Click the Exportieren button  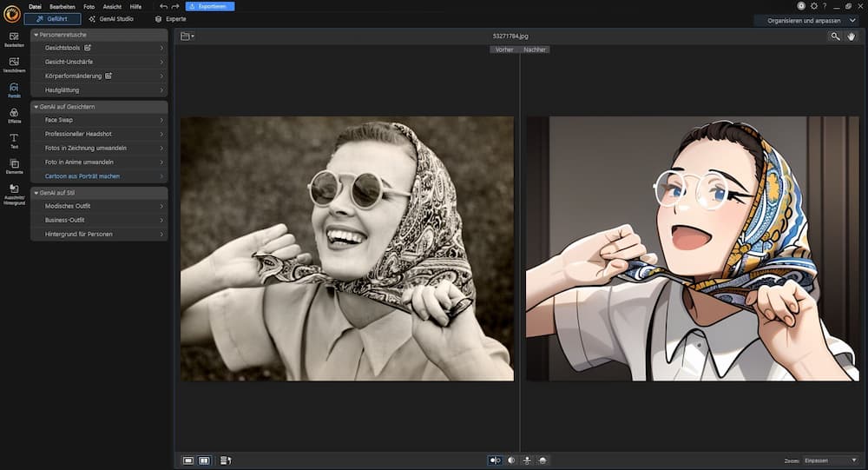[x=210, y=6]
